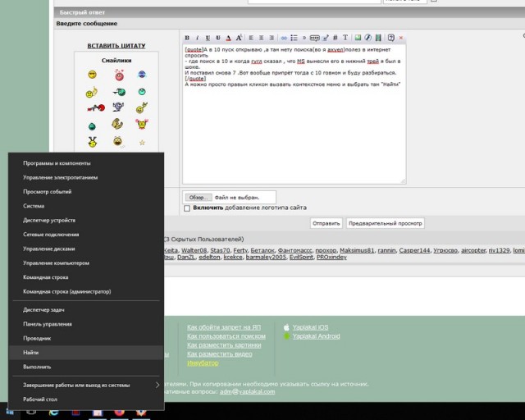Image resolution: width=525 pixels, height=420 pixels.
Task: Choose the highlighted 'Найти' menu item
Action: (x=86, y=353)
